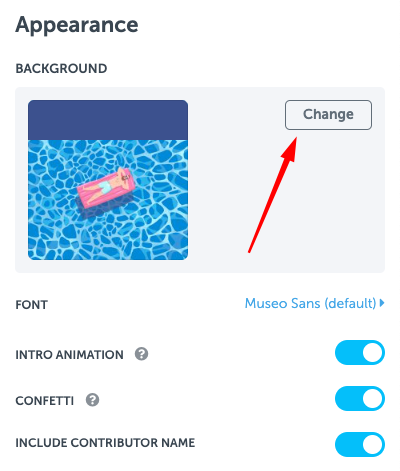Select the Appearance section heading

point(77,25)
